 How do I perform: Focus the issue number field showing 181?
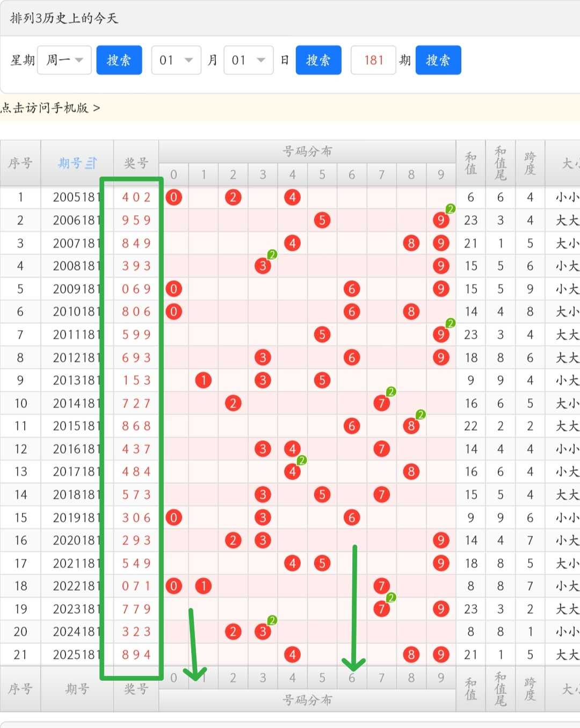coord(373,60)
